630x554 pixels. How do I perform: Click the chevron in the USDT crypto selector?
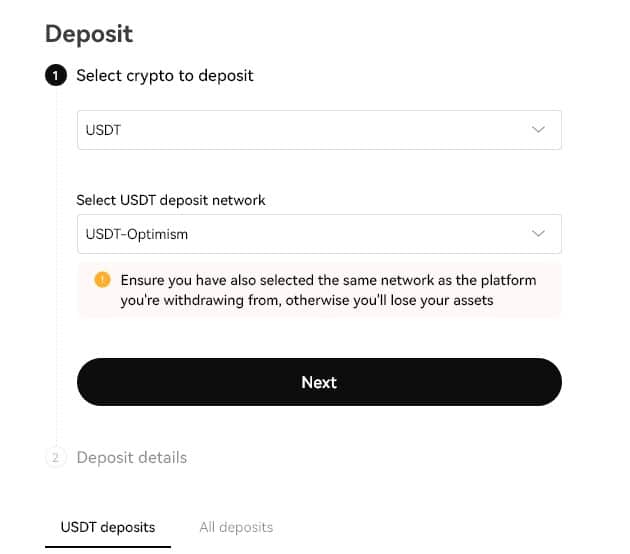tap(538, 130)
